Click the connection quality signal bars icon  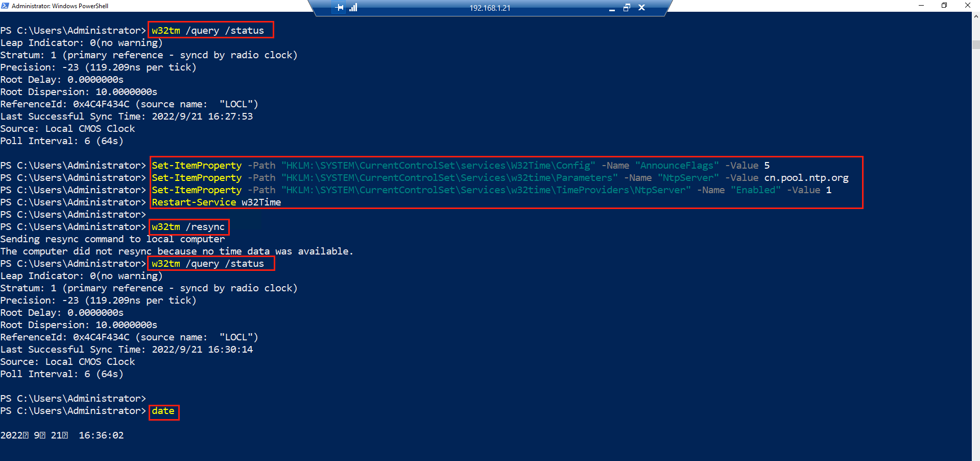353,8
